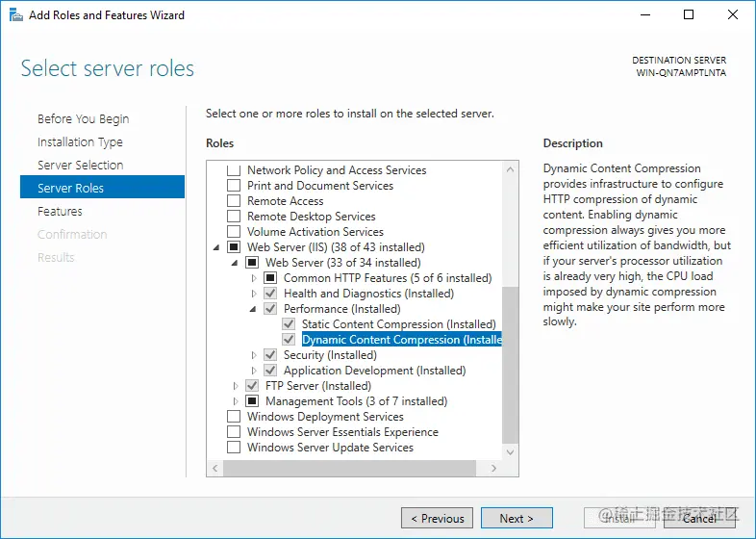Toggle the Common HTTP Features checkbox

click(270, 278)
